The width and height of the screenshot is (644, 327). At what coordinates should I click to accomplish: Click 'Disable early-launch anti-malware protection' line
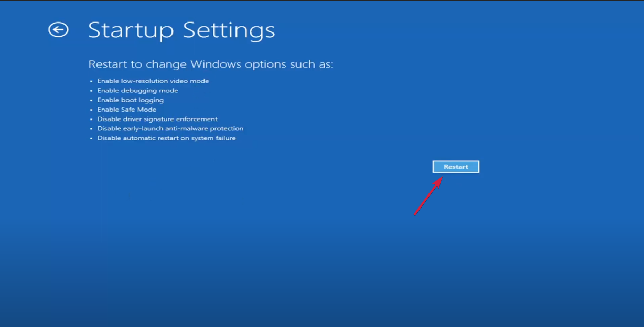click(170, 129)
